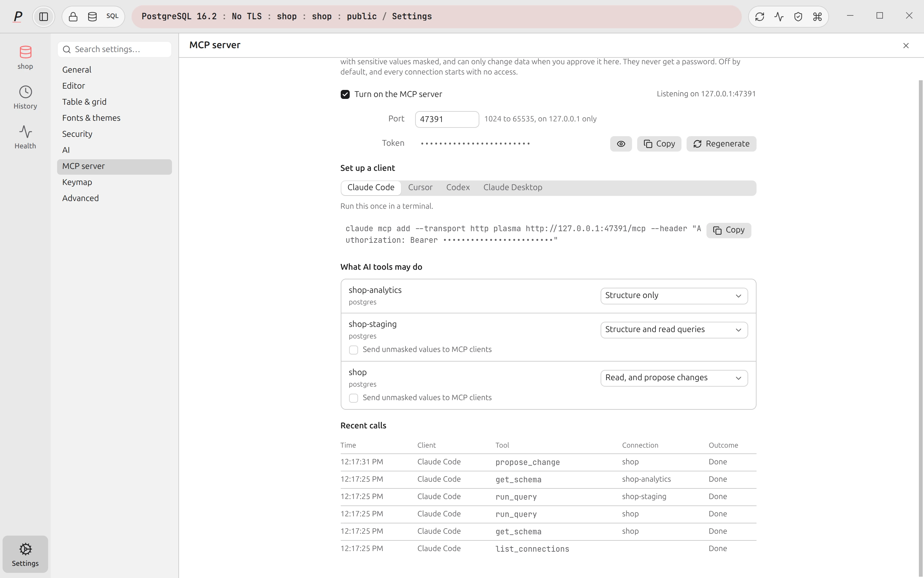Image resolution: width=924 pixels, height=578 pixels.
Task: Regenerate the MCP token
Action: click(721, 144)
